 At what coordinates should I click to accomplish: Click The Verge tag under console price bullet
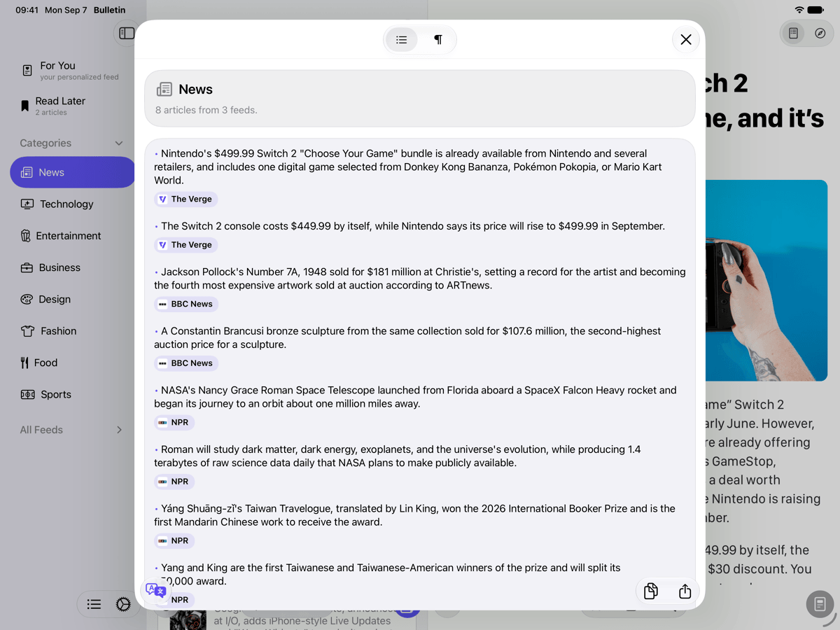coord(186,245)
